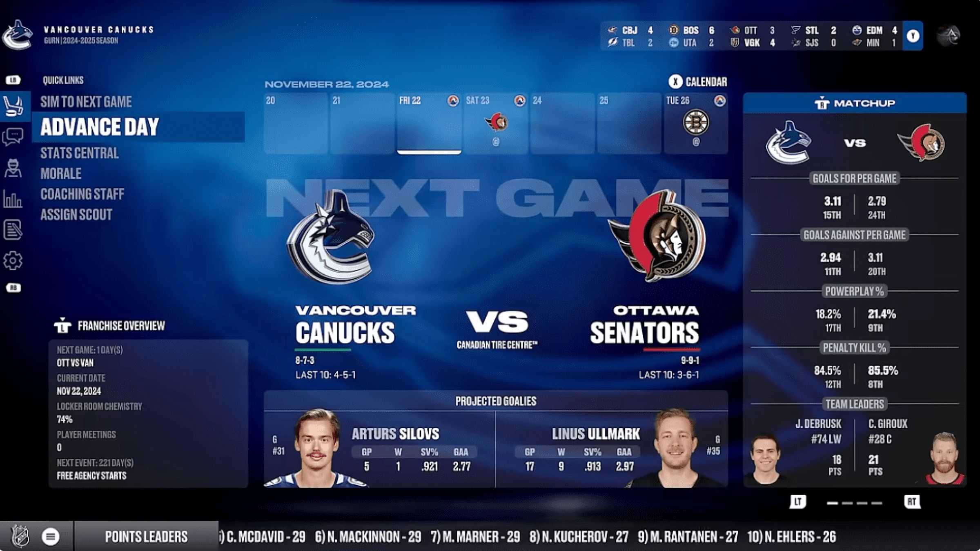Toggle right team lineup RT button
The image size is (980, 551).
click(x=913, y=501)
